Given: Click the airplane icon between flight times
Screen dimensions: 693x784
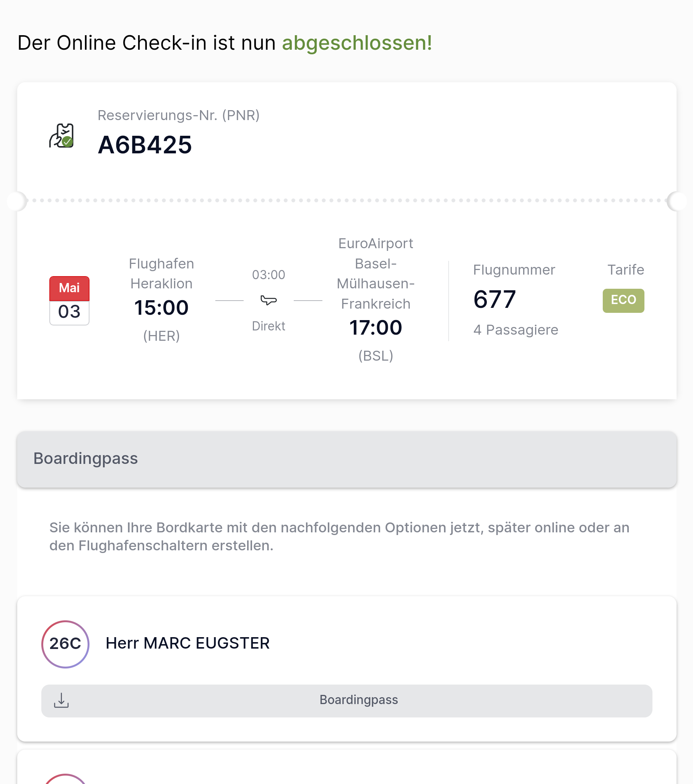Looking at the screenshot, I should click(268, 300).
